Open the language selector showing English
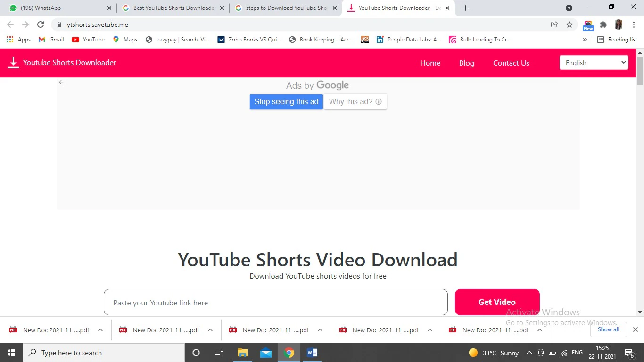644x362 pixels. (x=594, y=63)
